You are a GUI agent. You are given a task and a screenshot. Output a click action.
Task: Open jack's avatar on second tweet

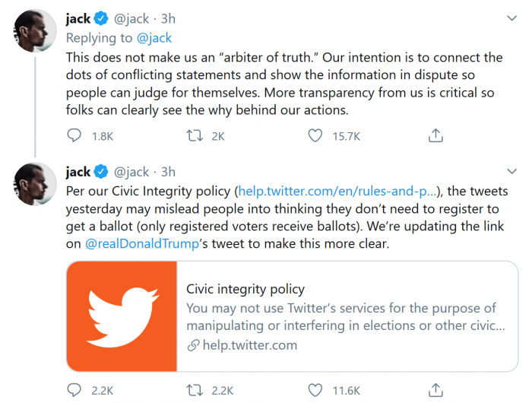point(33,183)
